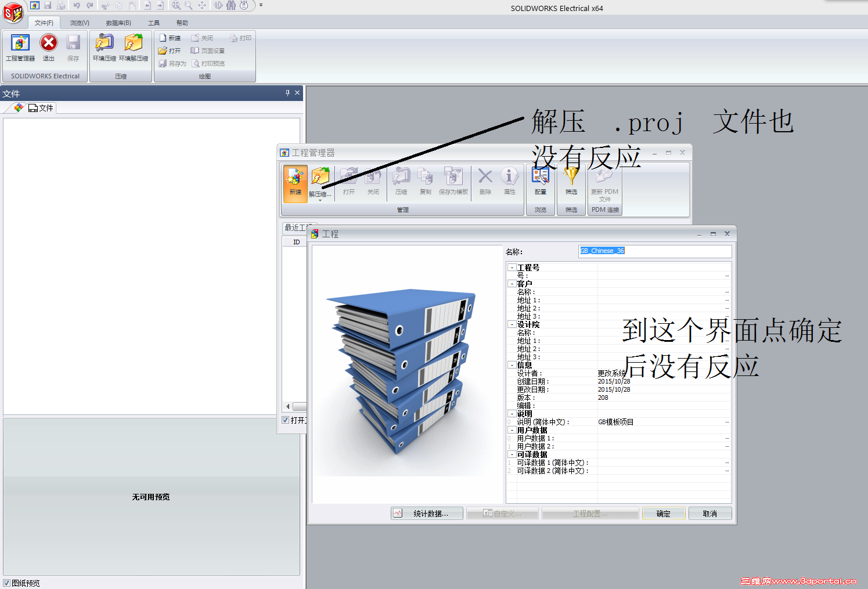Click the 版本 value 208
Image resolution: width=868 pixels, height=589 pixels.
[603, 398]
